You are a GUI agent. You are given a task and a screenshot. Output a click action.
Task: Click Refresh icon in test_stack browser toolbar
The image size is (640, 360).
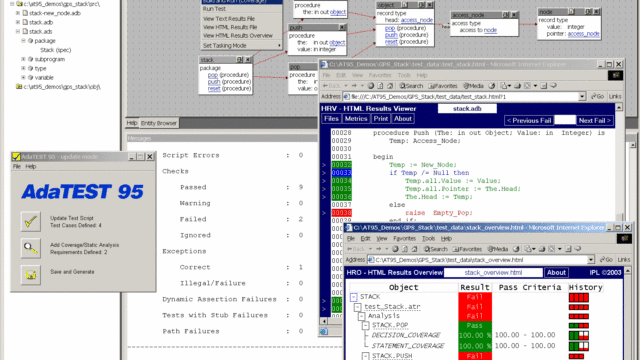[380, 86]
